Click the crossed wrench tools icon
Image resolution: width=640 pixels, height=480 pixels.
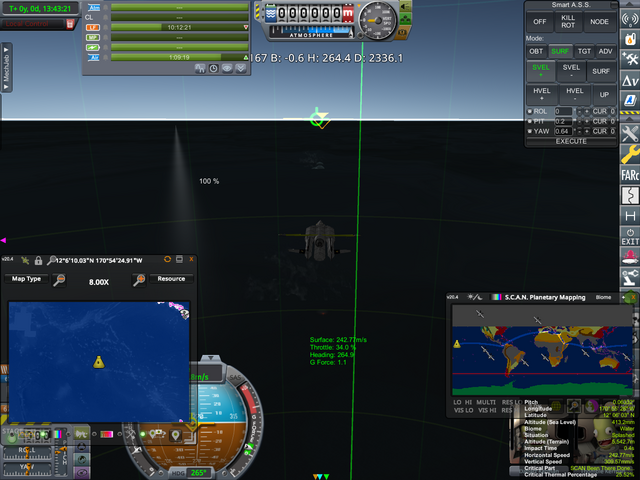coord(630,133)
